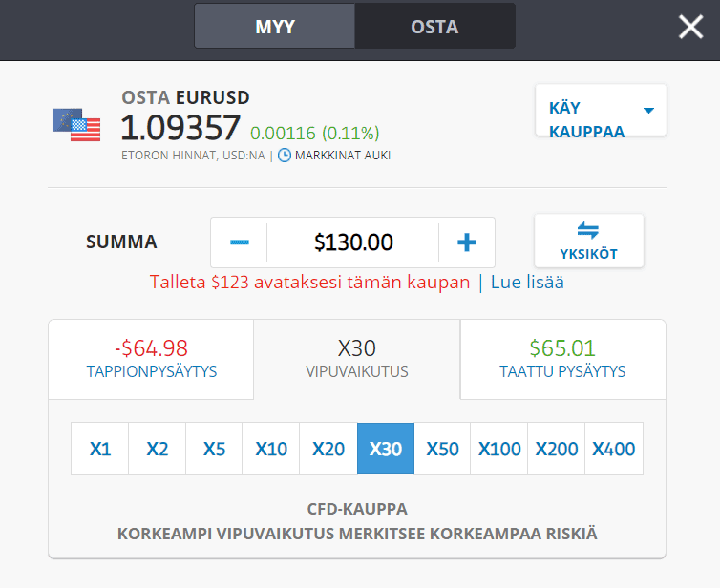This screenshot has width=720, height=588.
Task: Select X20 leverage
Action: [328, 449]
